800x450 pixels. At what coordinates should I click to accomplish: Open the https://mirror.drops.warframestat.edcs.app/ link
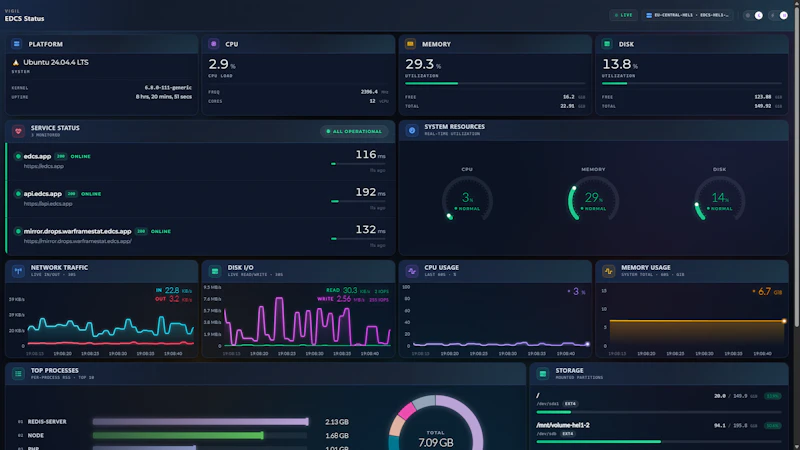tap(78, 241)
